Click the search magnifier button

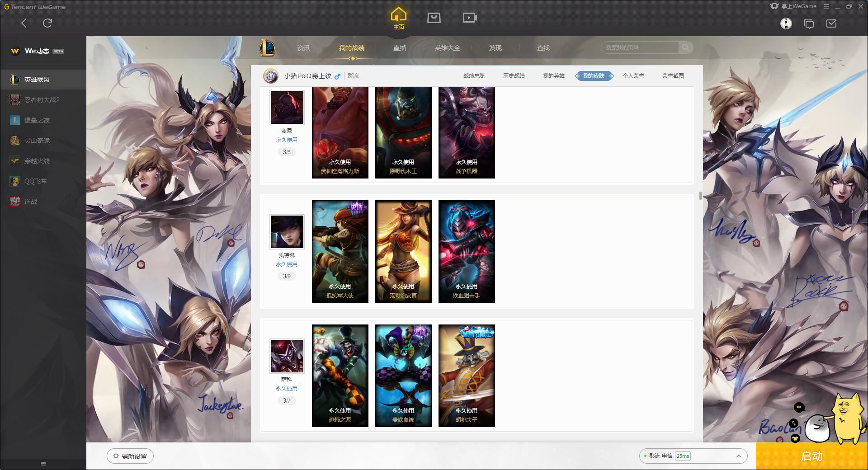(x=686, y=47)
